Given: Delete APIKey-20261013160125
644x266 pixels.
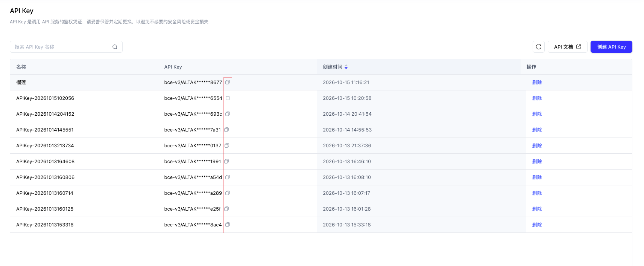Looking at the screenshot, I should coord(537,209).
